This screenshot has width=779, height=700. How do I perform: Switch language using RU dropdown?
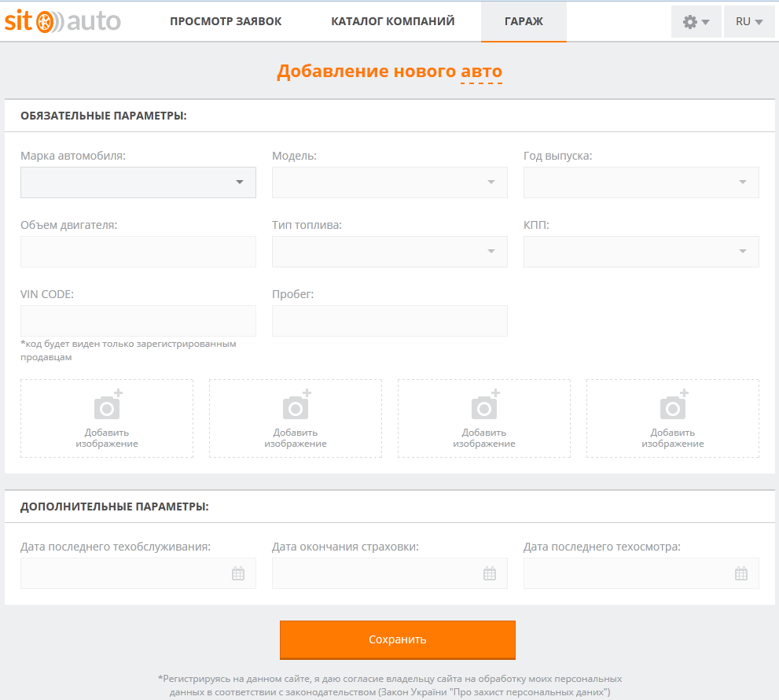(749, 22)
